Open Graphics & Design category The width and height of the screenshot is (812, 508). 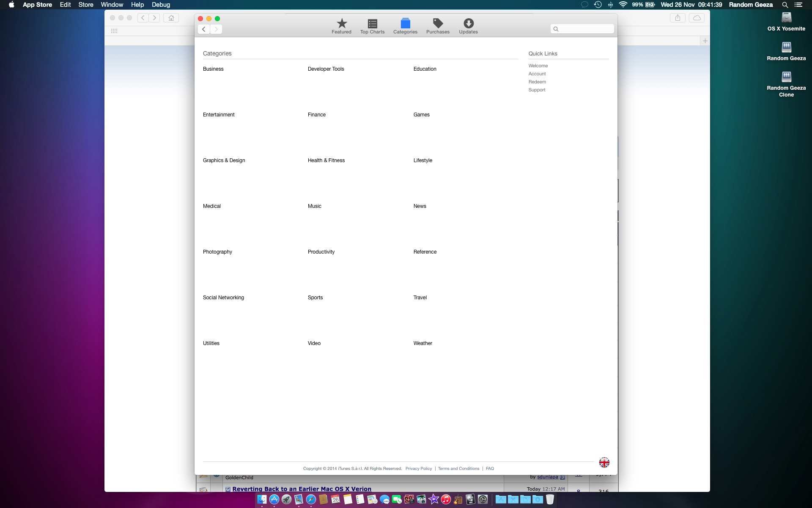click(x=224, y=160)
